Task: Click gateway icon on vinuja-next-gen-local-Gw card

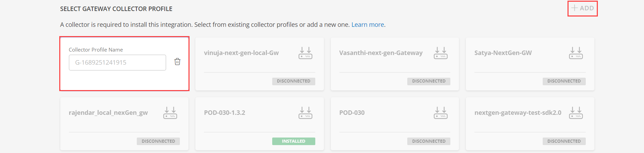Action: tap(305, 53)
